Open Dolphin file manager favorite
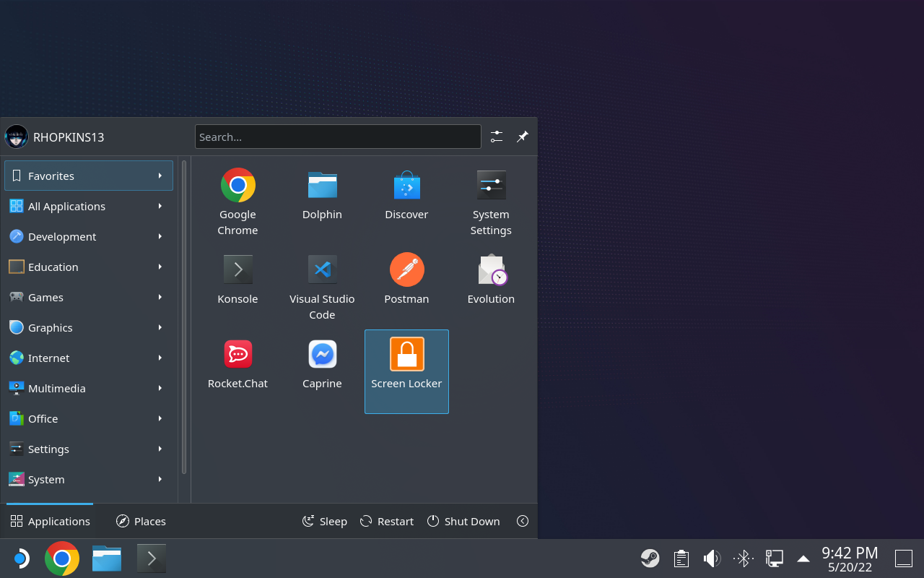The height and width of the screenshot is (578, 924). tap(322, 203)
